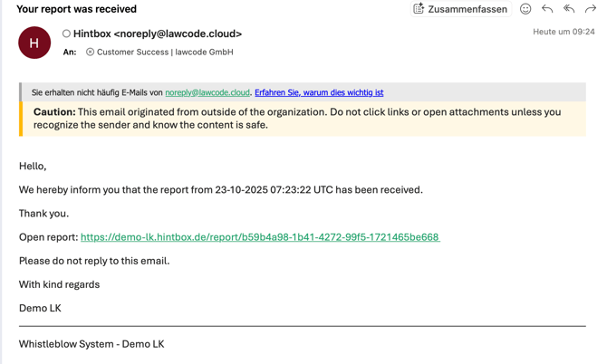Image resolution: width=607 pixels, height=364 pixels.
Task: Click the sentence mentioning 23-10-2025 report
Action: (x=221, y=190)
